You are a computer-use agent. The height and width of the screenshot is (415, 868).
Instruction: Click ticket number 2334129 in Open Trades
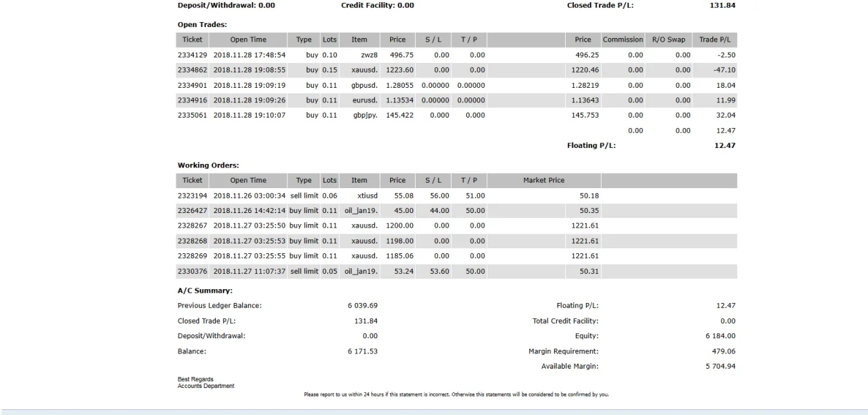(x=192, y=55)
